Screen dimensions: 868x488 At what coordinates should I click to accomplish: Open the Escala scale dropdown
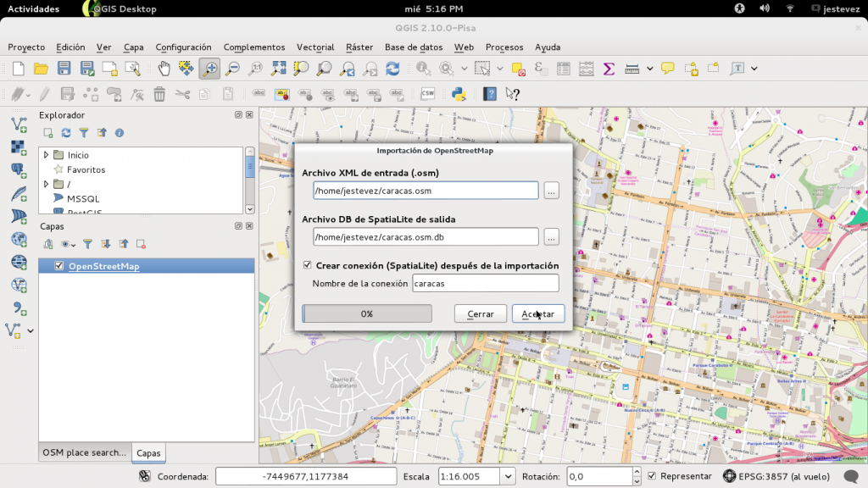(507, 477)
